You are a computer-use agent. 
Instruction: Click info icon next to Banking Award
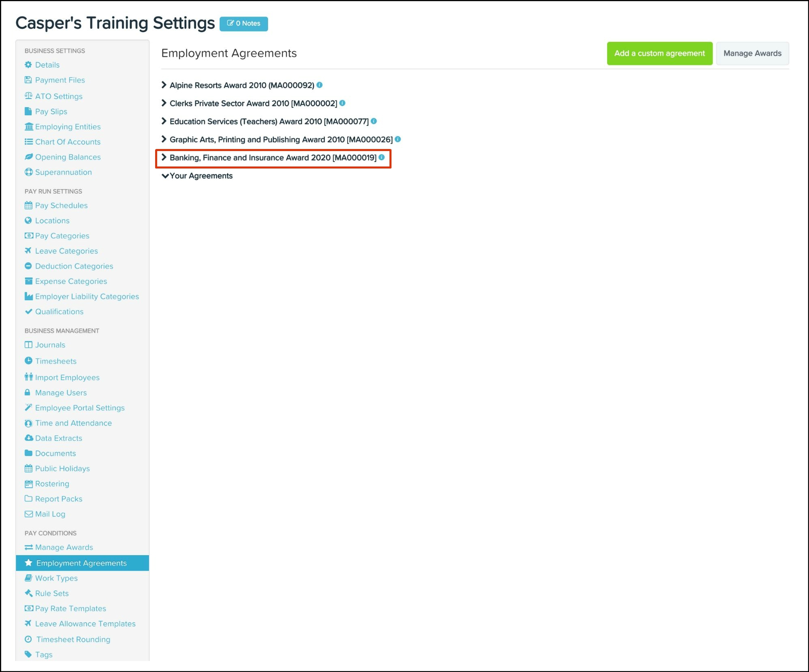382,157
